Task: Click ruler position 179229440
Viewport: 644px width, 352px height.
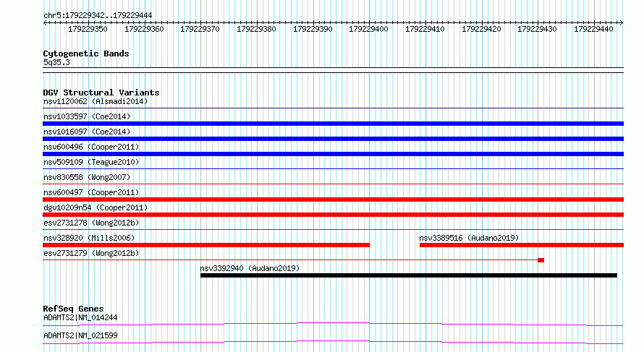Action: coord(593,29)
